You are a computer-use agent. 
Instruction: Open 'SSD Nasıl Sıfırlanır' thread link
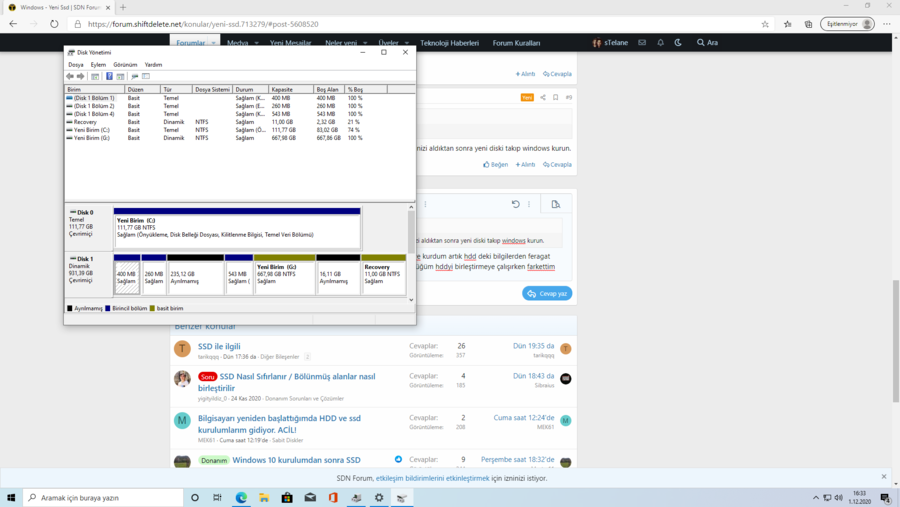pyautogui.click(x=286, y=382)
